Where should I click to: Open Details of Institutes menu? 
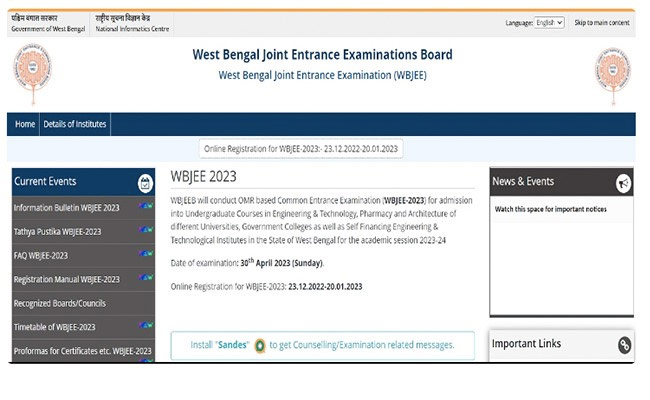pyautogui.click(x=75, y=124)
